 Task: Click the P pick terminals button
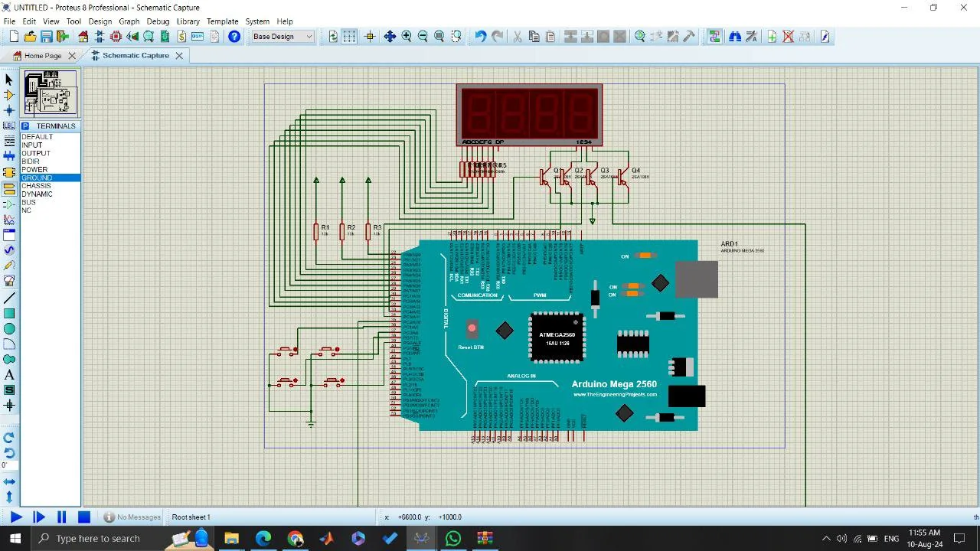pyautogui.click(x=25, y=126)
